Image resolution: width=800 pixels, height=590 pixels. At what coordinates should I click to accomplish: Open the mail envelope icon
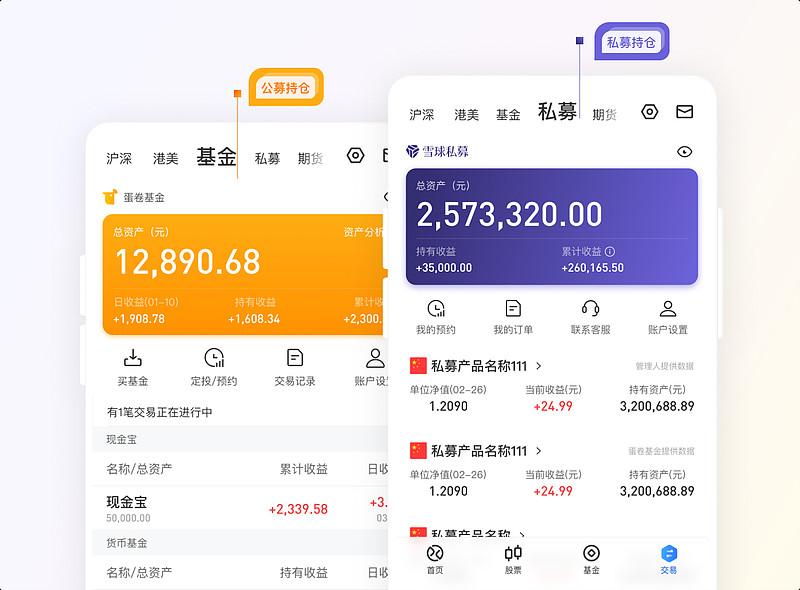684,112
